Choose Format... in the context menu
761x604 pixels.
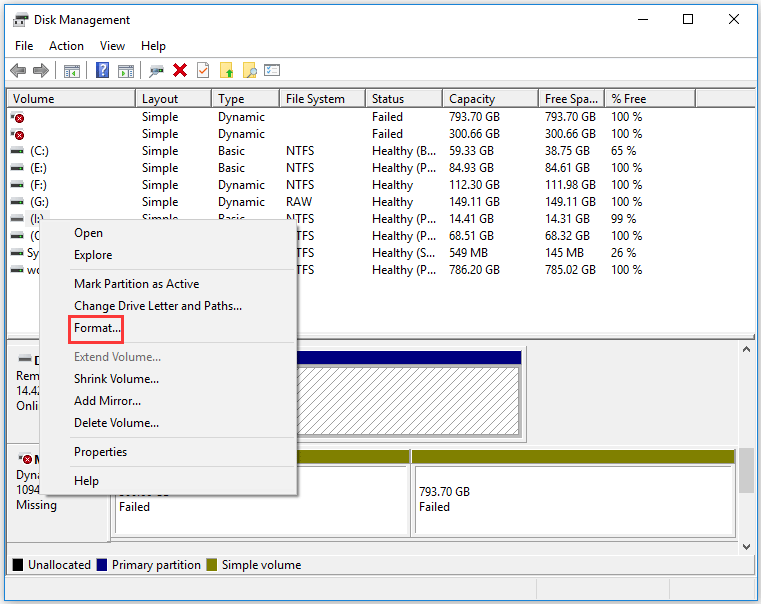point(97,328)
